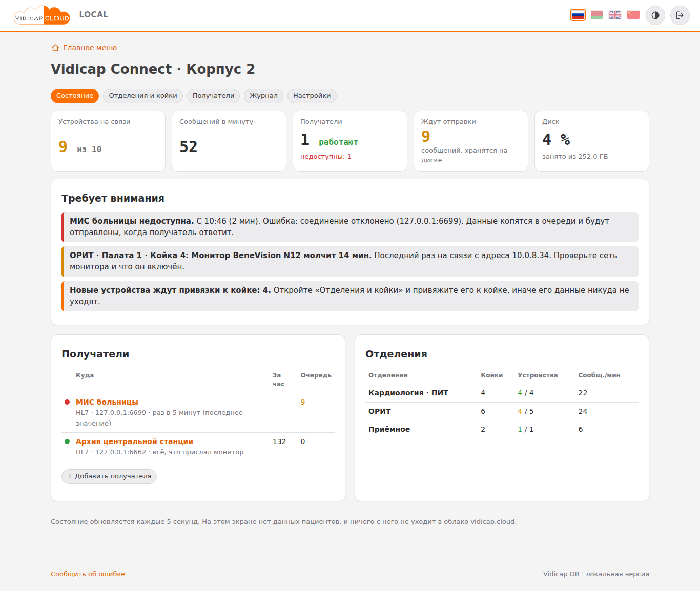Click the ОРИТ department name in the table

(x=380, y=411)
